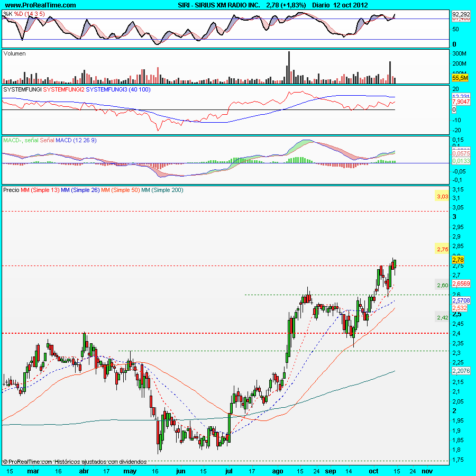The image size is (476, 476).
Task: Click the 300M volume axis label
Action: (459, 53)
